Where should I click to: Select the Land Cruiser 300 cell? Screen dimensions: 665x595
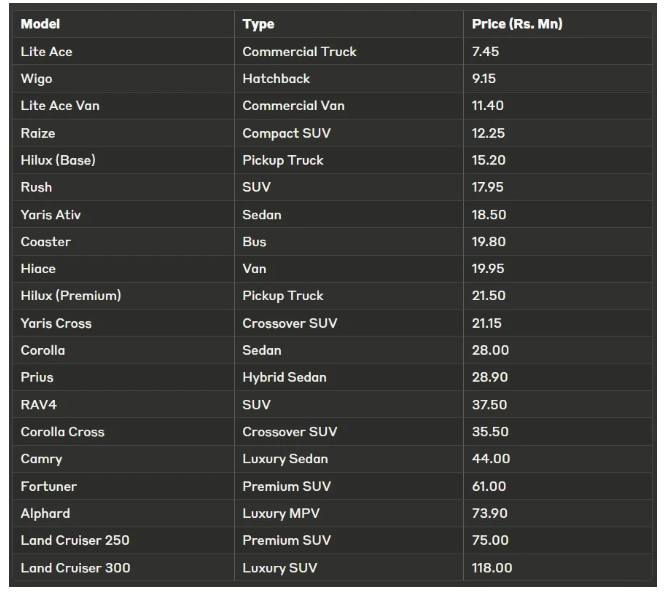(75, 568)
